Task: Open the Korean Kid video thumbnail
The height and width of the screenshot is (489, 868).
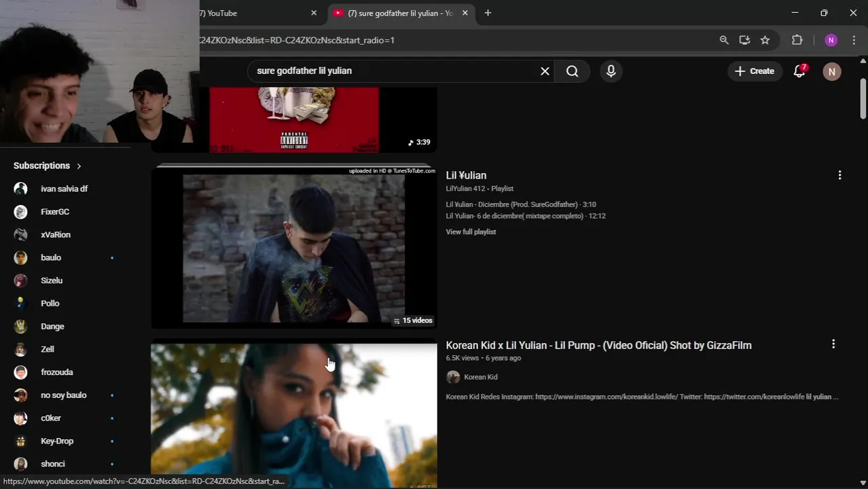Action: (x=293, y=416)
